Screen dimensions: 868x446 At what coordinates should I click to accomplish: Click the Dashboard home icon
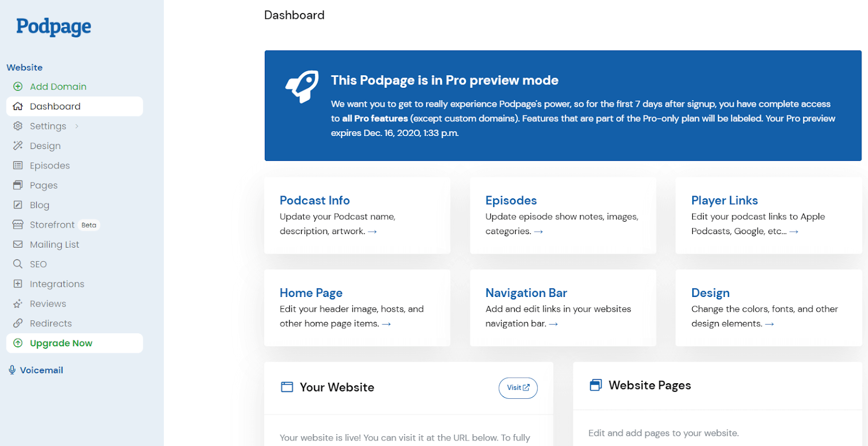(18, 106)
